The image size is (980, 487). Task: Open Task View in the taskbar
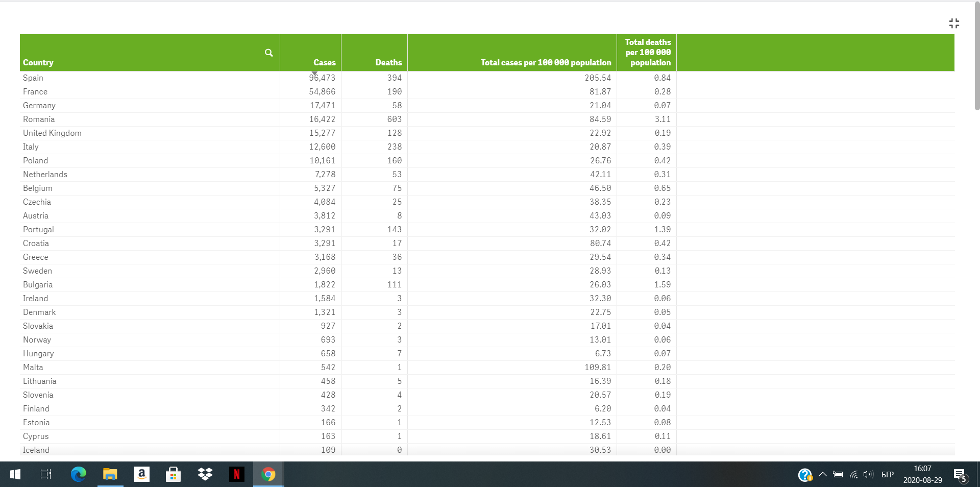tap(46, 474)
